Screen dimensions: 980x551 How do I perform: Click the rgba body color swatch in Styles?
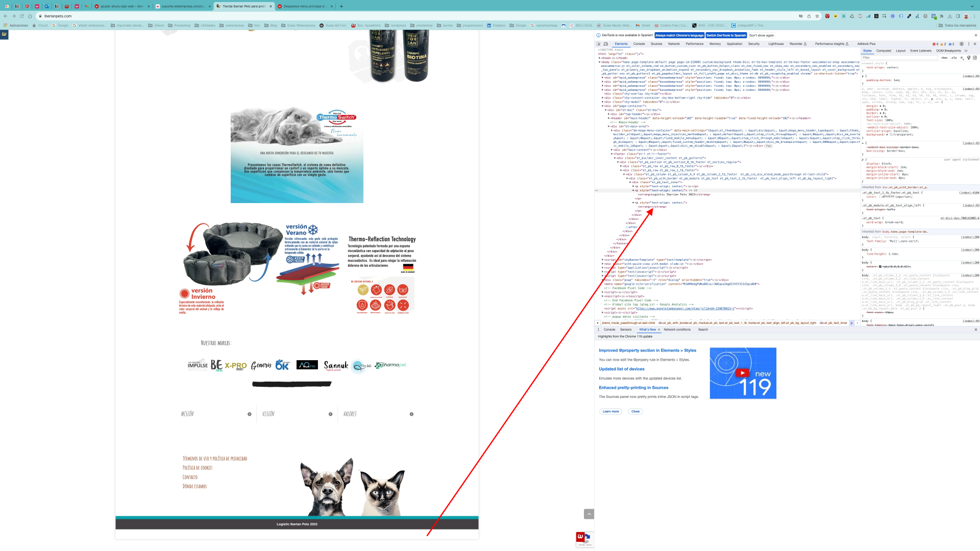pyautogui.click(x=880, y=266)
